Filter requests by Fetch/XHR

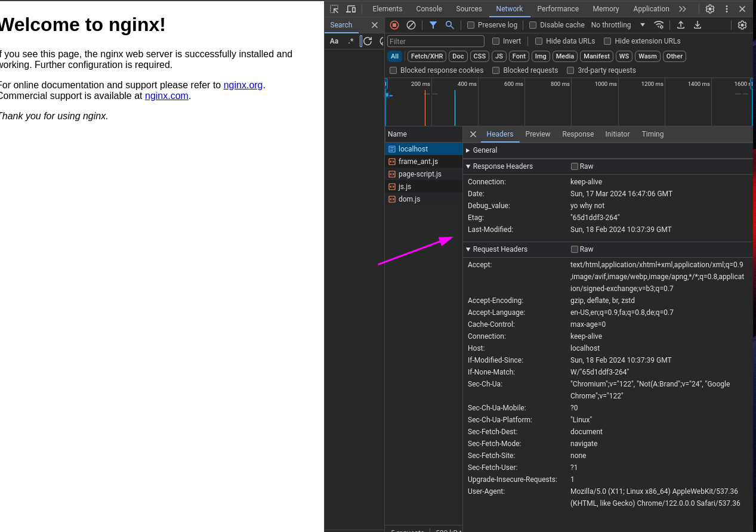(x=427, y=56)
